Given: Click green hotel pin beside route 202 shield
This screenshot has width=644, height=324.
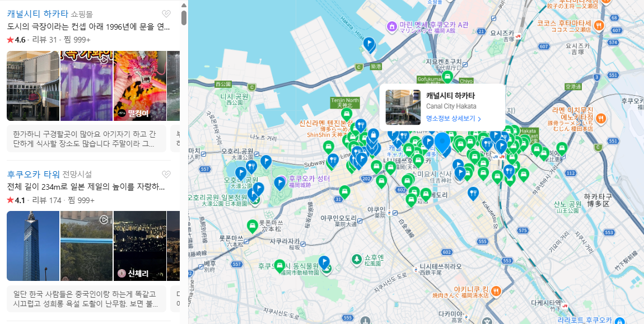Looking at the screenshot, I should [x=381, y=181].
